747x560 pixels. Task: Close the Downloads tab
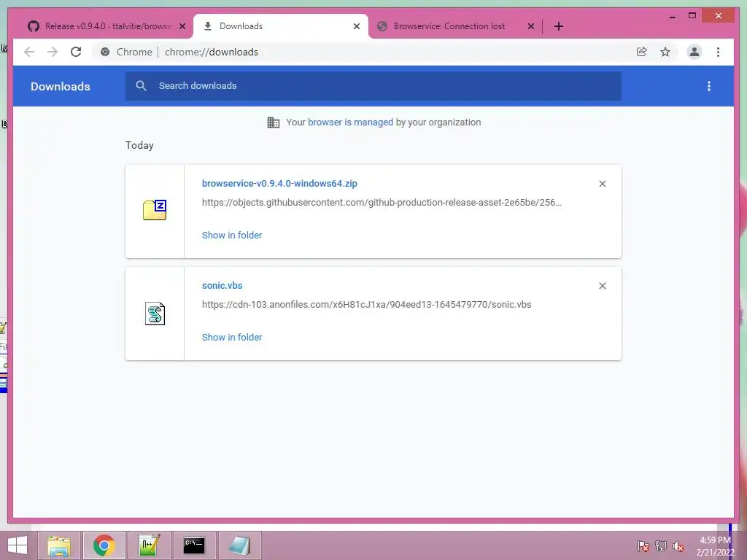coord(357,26)
